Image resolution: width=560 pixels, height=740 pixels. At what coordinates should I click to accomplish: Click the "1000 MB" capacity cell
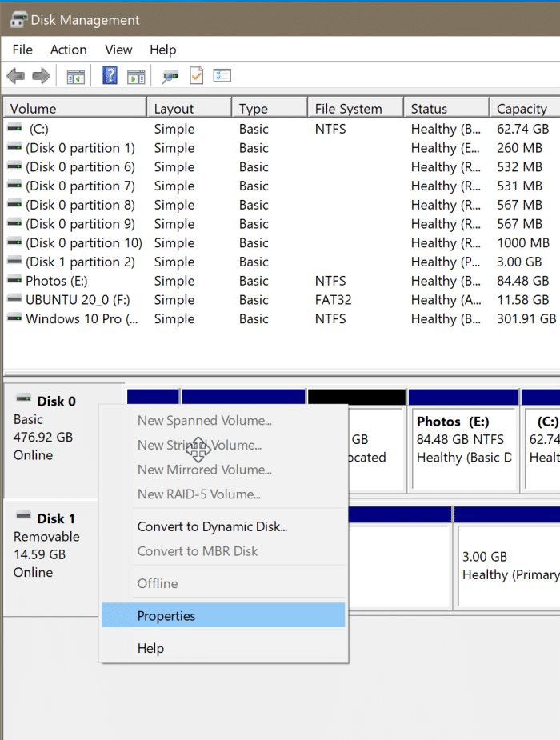click(x=523, y=242)
